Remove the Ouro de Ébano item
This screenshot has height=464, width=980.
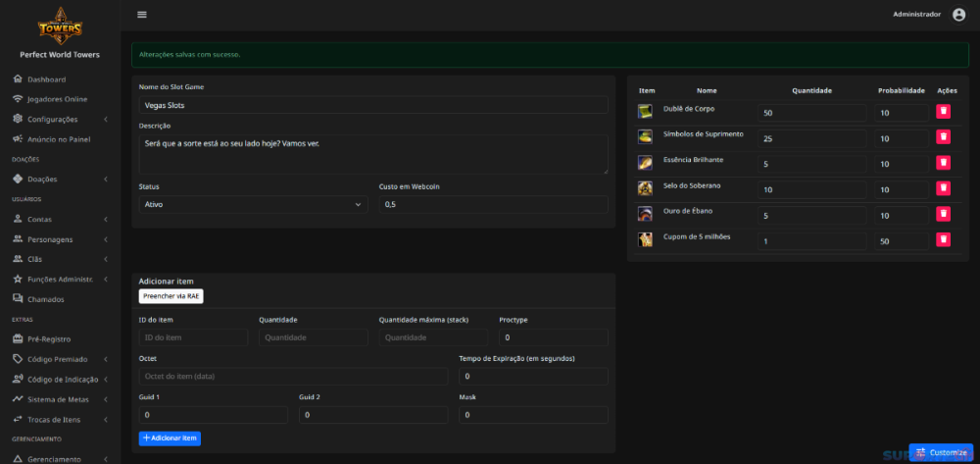click(x=943, y=214)
